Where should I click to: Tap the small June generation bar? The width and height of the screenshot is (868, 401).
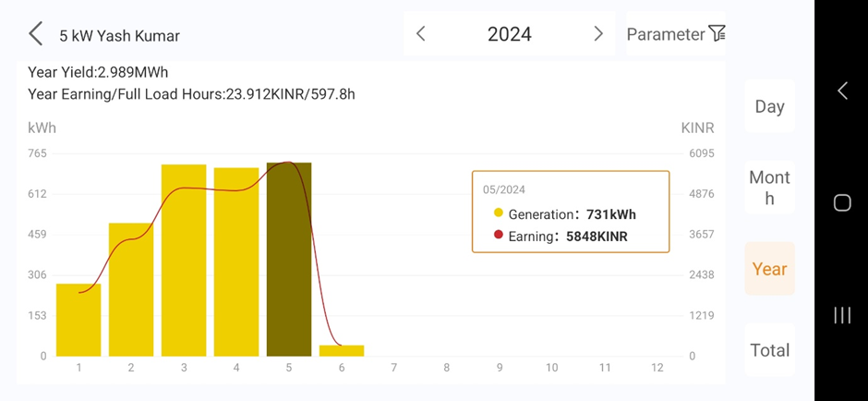click(x=342, y=351)
